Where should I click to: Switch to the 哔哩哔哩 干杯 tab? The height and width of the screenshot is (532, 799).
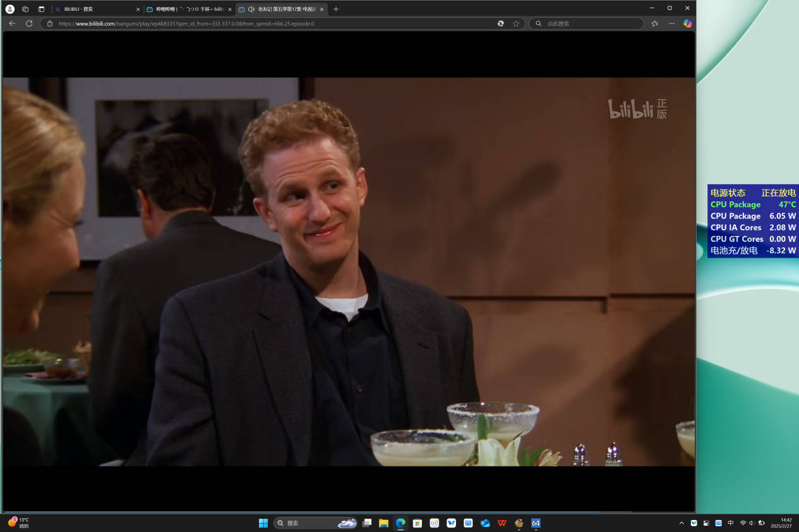click(x=186, y=9)
